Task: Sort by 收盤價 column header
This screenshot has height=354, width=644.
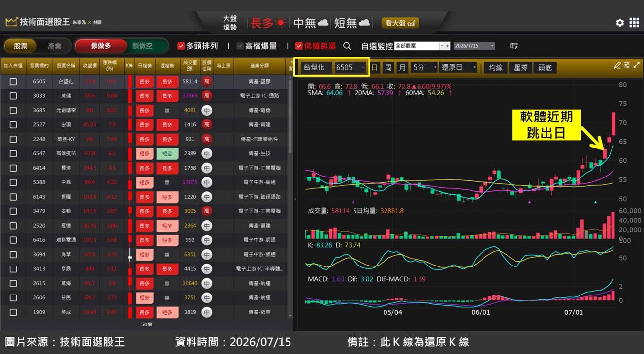Action: (x=89, y=66)
